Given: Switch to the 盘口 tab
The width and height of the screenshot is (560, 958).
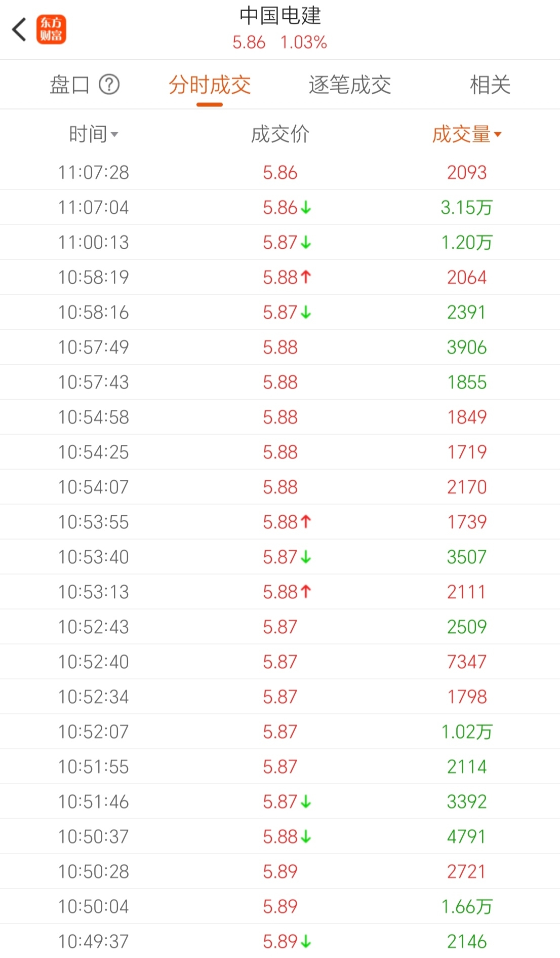Looking at the screenshot, I should (70, 85).
